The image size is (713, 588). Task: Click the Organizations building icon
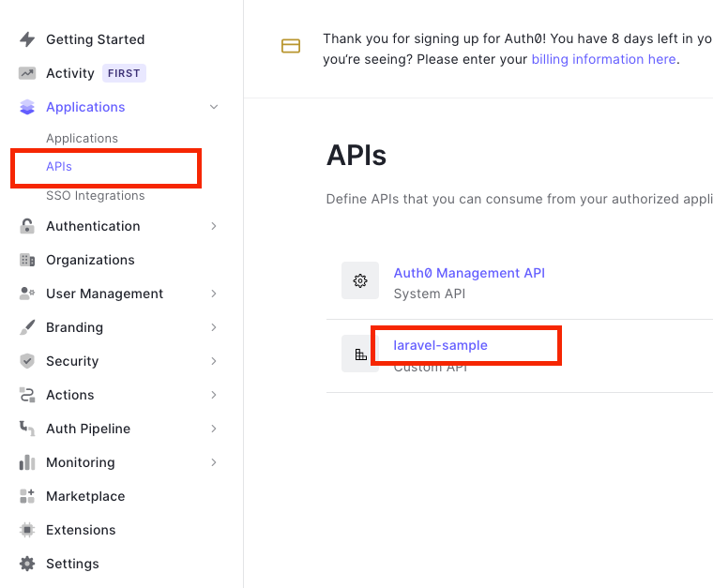click(27, 260)
